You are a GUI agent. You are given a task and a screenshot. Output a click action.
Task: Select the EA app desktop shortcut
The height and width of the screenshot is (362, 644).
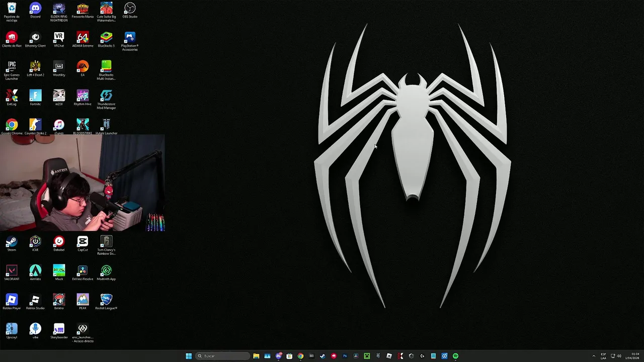click(83, 69)
